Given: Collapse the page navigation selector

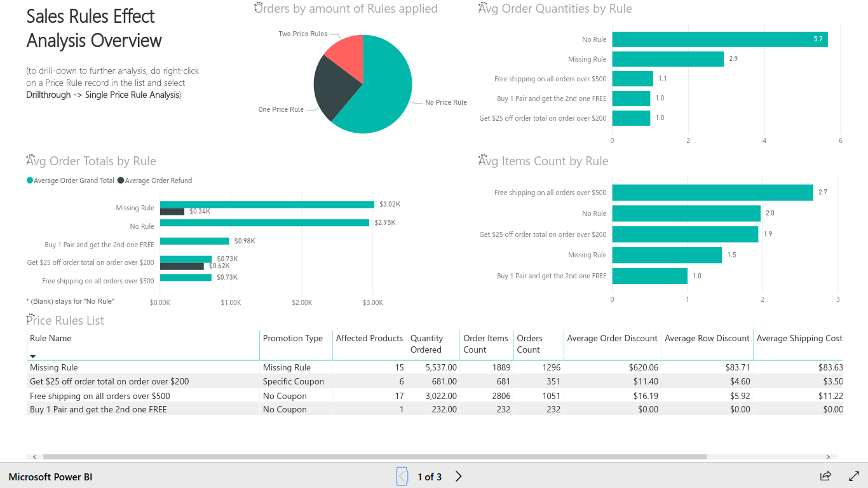Looking at the screenshot, I should click(402, 476).
